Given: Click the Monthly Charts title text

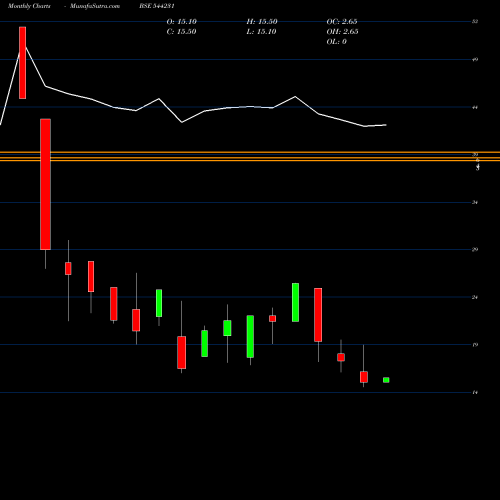Looking at the screenshot, I should (x=29, y=6).
